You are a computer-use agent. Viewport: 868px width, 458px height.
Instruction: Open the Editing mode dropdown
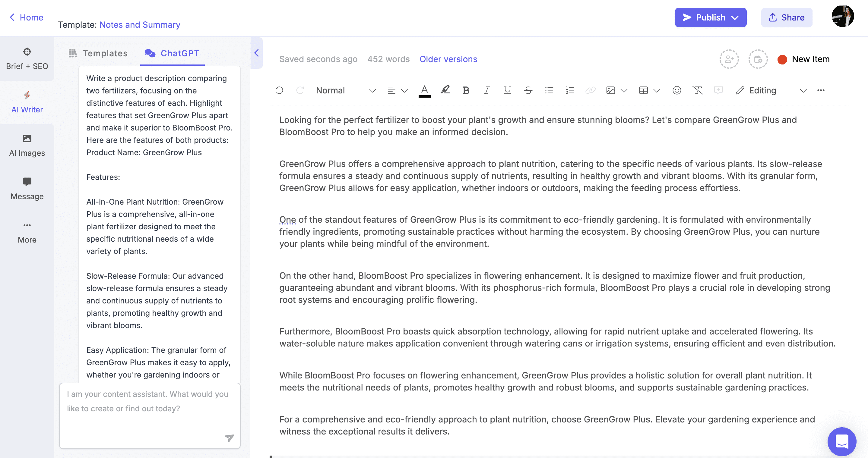click(771, 90)
